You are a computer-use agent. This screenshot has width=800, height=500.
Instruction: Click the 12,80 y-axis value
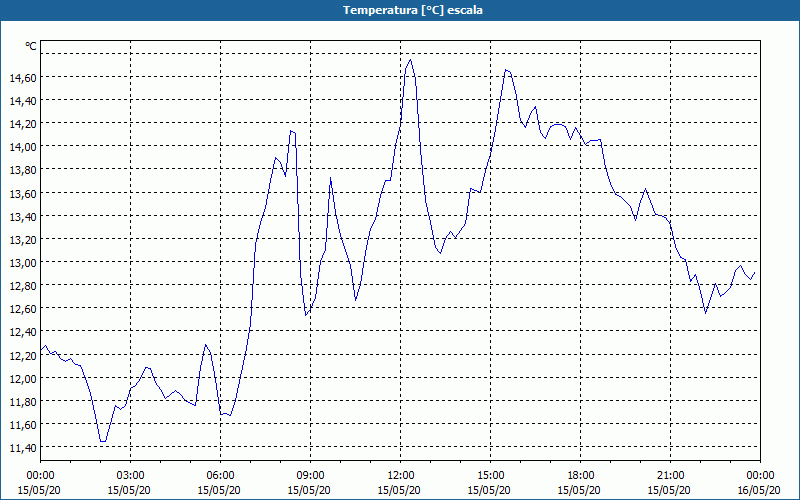[x=23, y=286]
